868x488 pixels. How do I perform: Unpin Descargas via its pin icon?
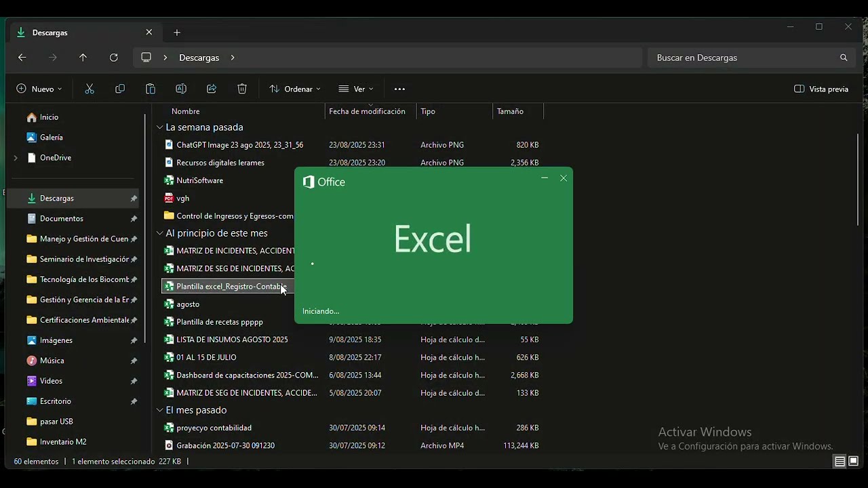click(134, 199)
